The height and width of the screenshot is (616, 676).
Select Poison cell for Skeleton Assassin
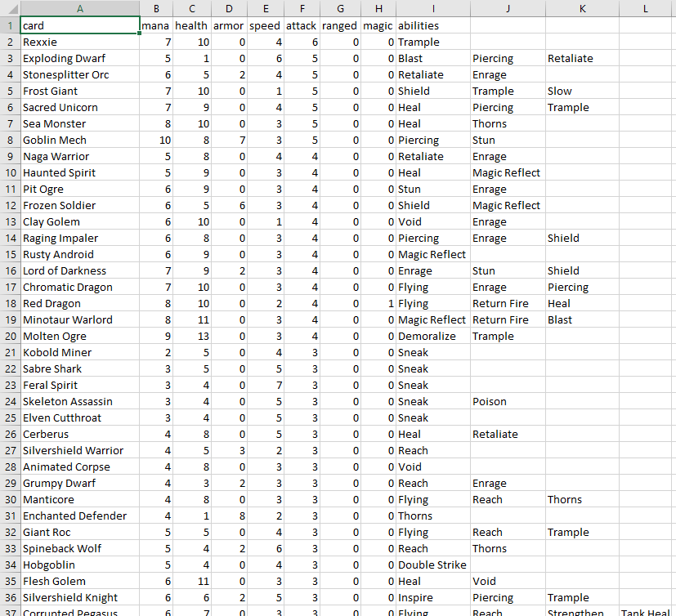point(508,402)
